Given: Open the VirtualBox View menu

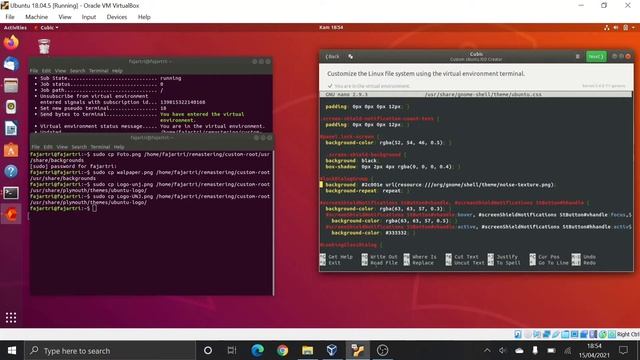Looking at the screenshot, I should (x=64, y=17).
